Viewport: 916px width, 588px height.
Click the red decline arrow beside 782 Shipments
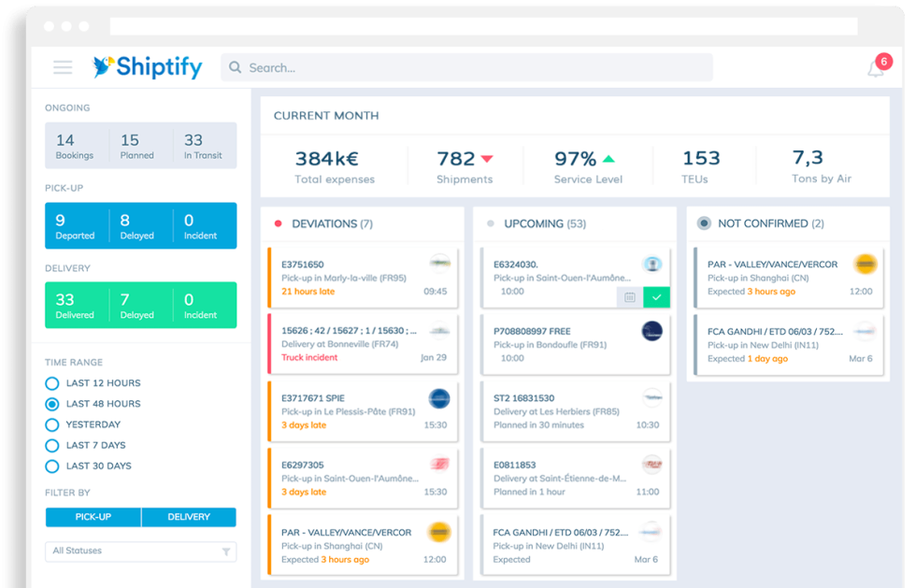(x=489, y=158)
